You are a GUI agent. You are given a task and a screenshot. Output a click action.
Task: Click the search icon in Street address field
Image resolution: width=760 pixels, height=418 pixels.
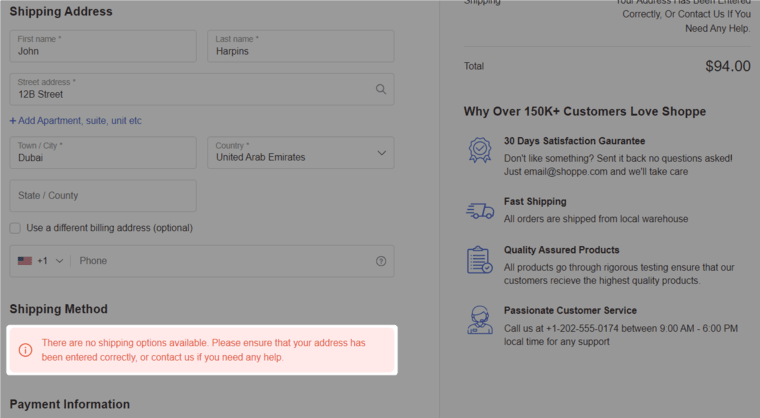coord(381,89)
